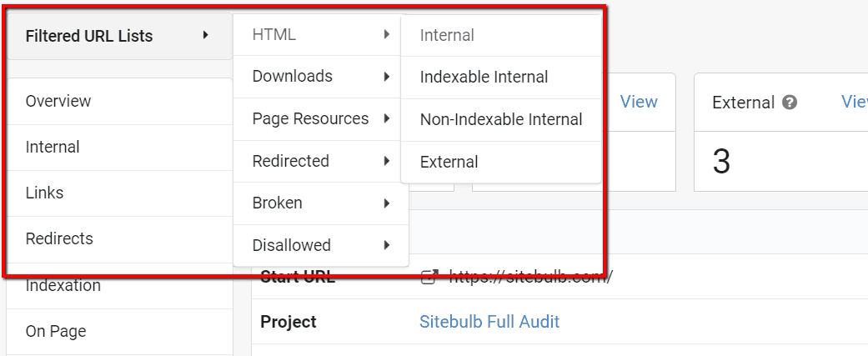Open the Disallowed submenu
Image resolution: width=868 pixels, height=356 pixels.
[x=321, y=245]
